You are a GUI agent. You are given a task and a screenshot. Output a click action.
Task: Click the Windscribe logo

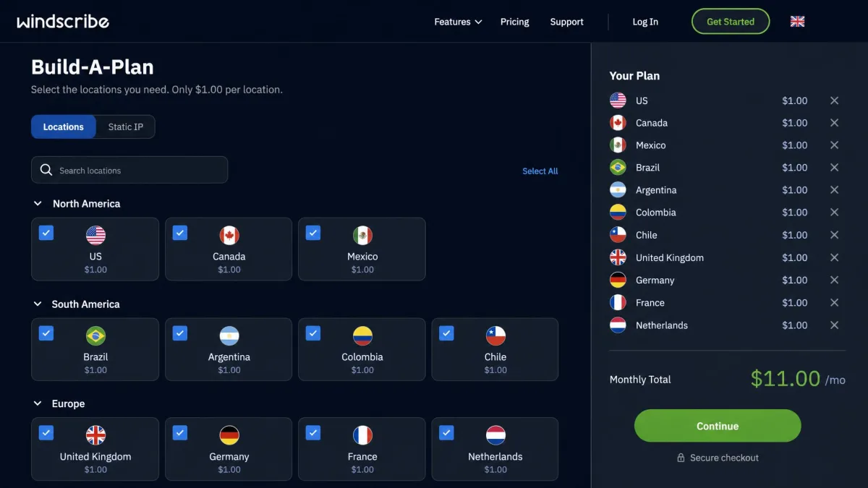tap(63, 22)
